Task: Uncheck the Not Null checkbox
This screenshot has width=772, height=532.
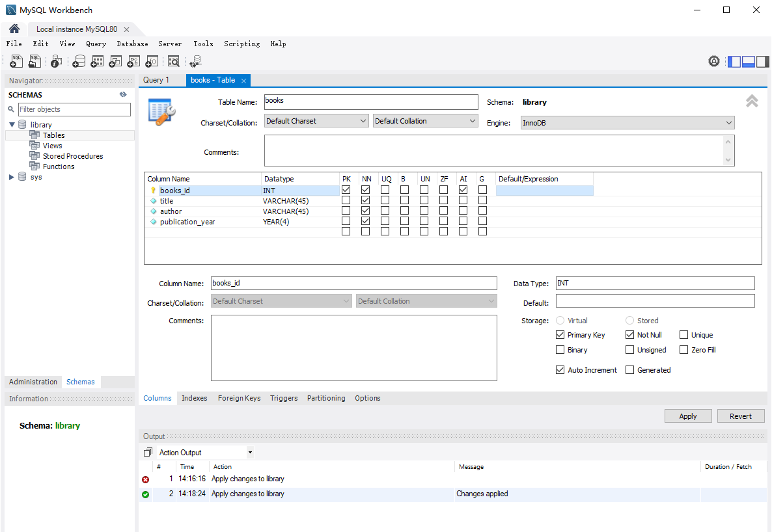Action: click(629, 335)
